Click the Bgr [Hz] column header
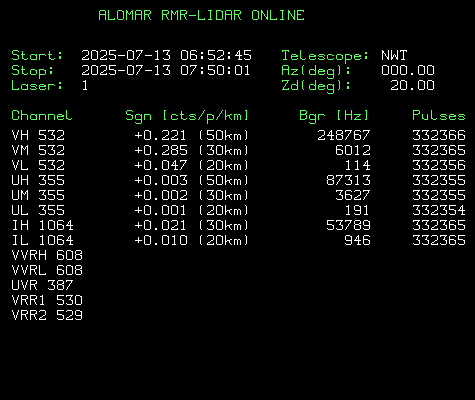475x400 pixels. [334, 116]
